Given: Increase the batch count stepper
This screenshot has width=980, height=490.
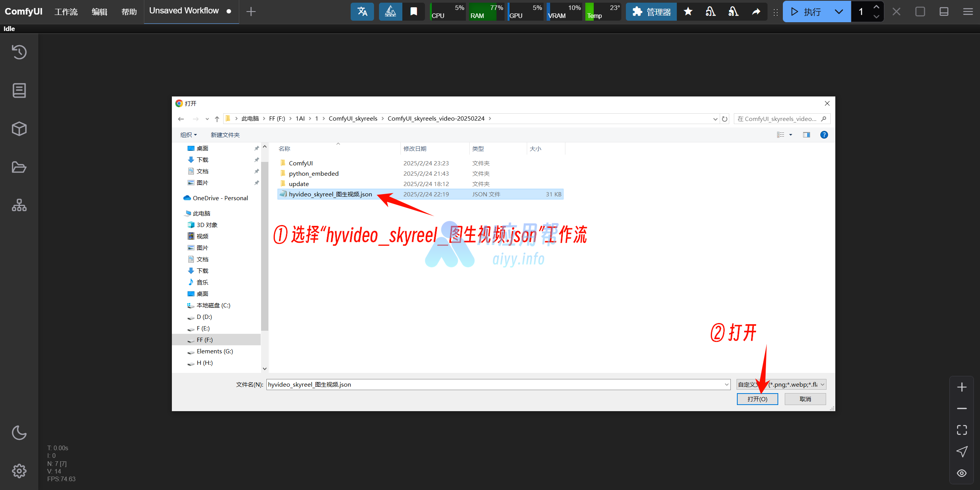Looking at the screenshot, I should pyautogui.click(x=876, y=7).
